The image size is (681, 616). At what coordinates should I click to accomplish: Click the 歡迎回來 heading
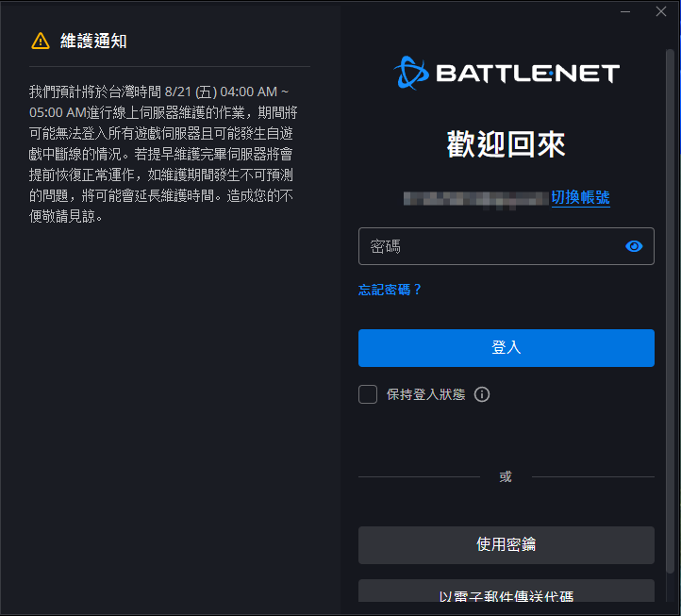point(506,144)
